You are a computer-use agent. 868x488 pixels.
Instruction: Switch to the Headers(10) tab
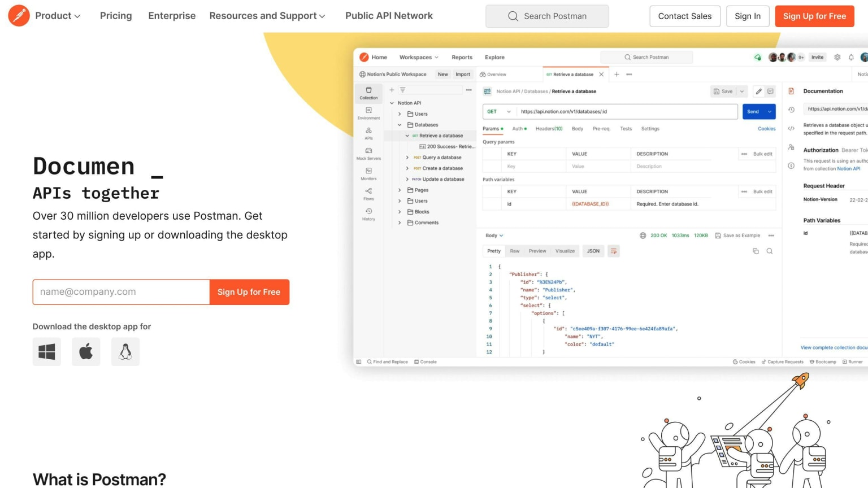coord(549,129)
